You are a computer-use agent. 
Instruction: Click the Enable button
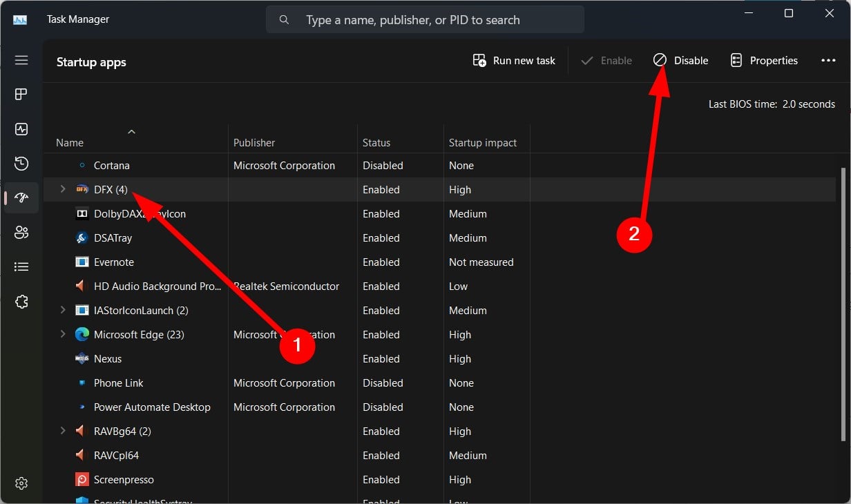[x=606, y=61]
